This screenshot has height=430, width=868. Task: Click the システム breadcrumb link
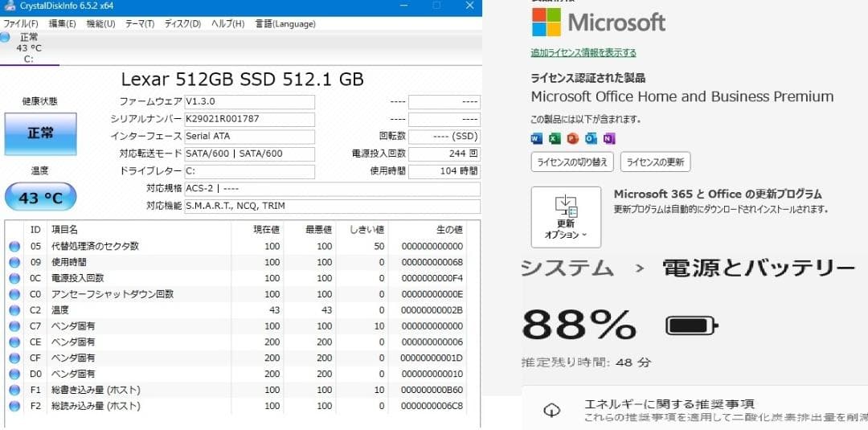[x=568, y=268]
